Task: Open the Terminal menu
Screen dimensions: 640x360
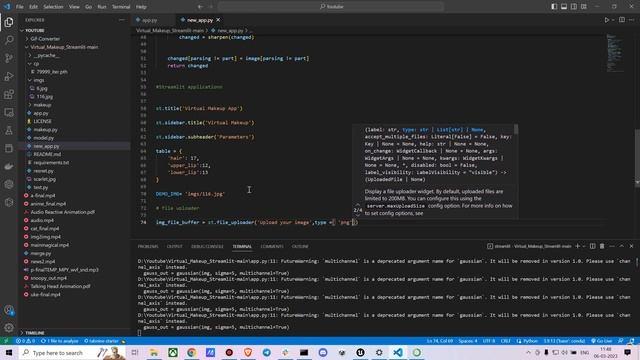Action: click(x=121, y=7)
